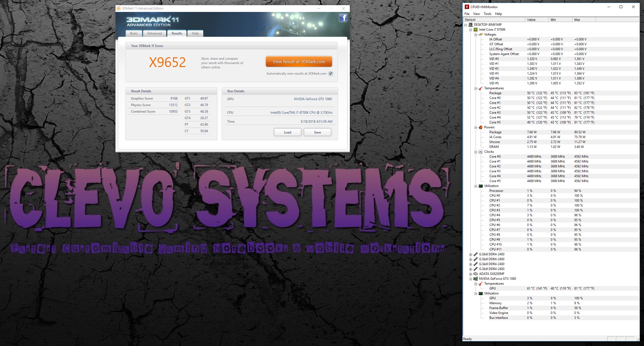Click the Powers flame icon
The image size is (644, 346).
pyautogui.click(x=481, y=127)
